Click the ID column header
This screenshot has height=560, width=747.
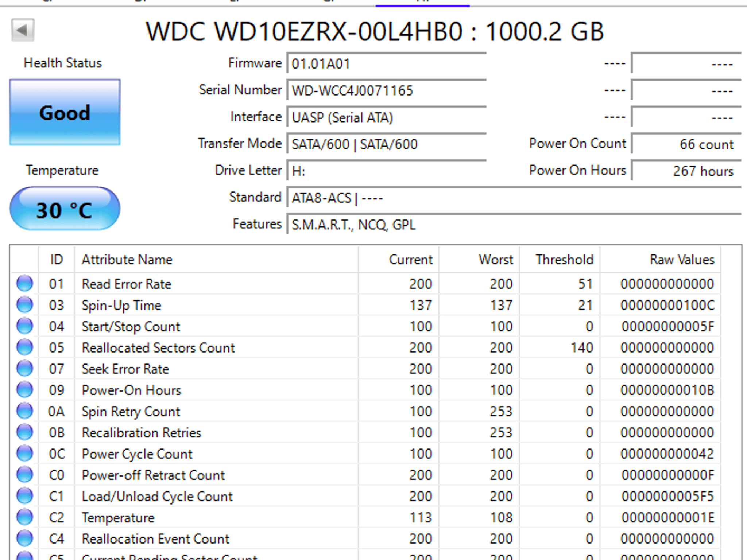click(57, 260)
